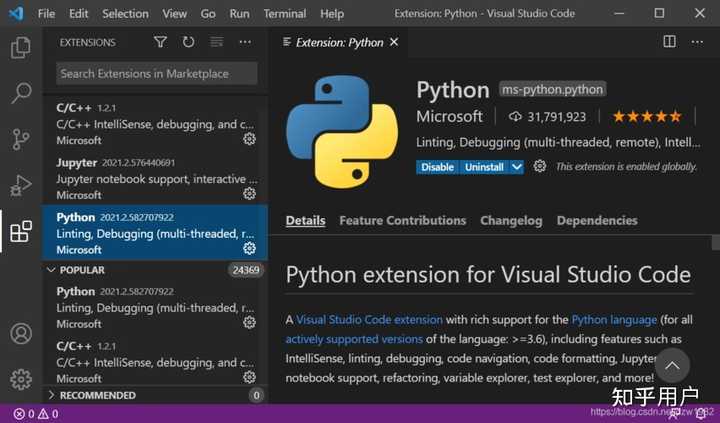The image size is (720, 423).
Task: Open the actively supported versions link
Action: pos(354,339)
